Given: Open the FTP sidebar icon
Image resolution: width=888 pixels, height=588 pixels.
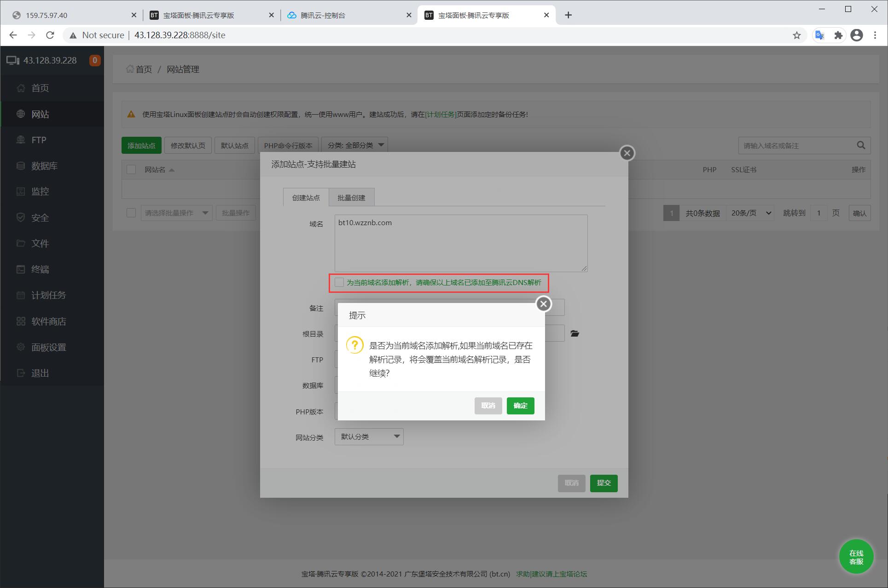Looking at the screenshot, I should pyautogui.click(x=21, y=140).
